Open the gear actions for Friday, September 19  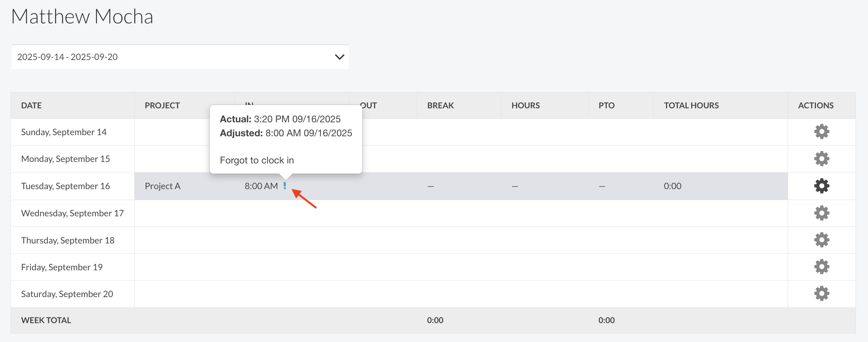pyautogui.click(x=821, y=267)
